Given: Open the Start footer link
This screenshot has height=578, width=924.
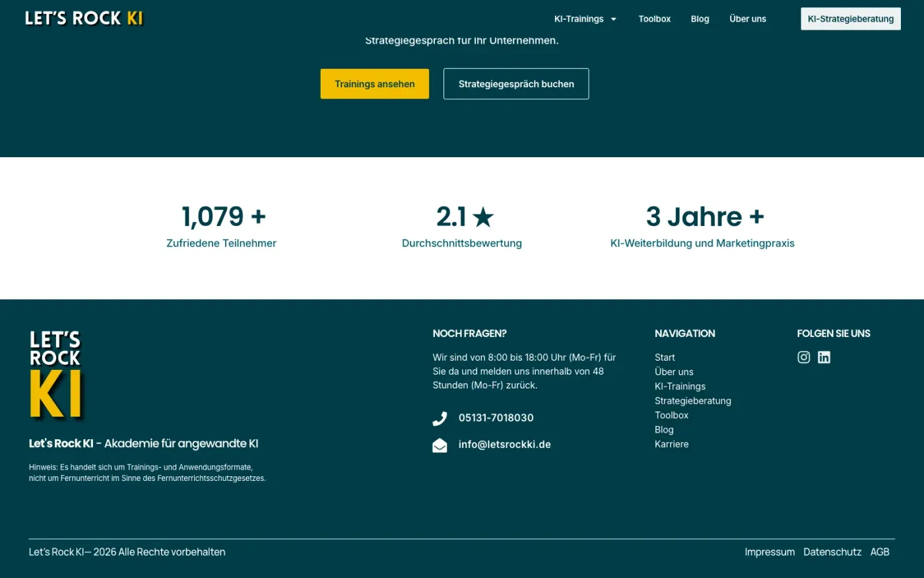Looking at the screenshot, I should (x=665, y=357).
